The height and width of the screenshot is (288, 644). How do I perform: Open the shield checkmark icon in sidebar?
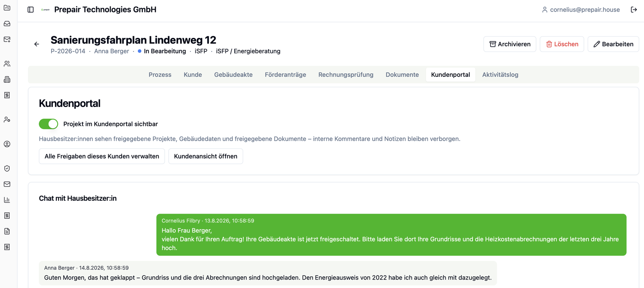7,169
